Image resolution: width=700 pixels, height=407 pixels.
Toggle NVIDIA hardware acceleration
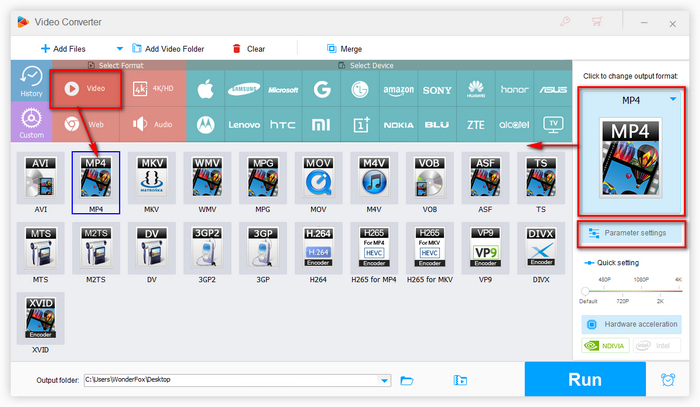(x=605, y=345)
